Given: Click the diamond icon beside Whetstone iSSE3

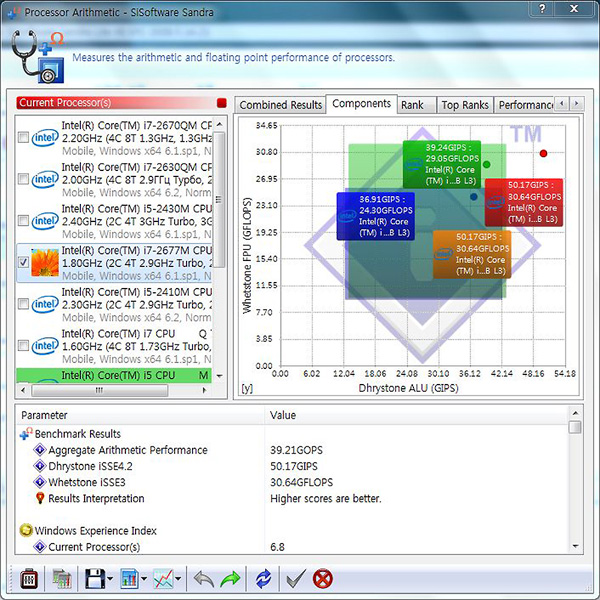Looking at the screenshot, I should tap(40, 482).
